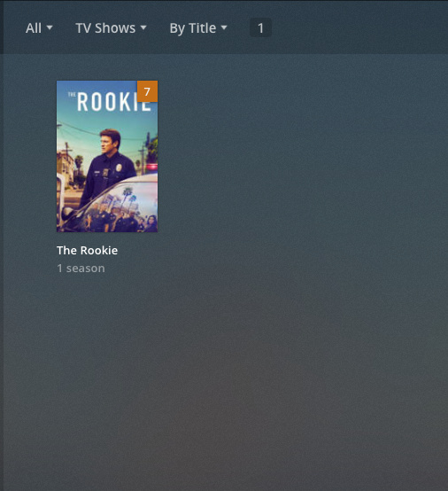Open the By Title sort dropdown

pos(198,28)
